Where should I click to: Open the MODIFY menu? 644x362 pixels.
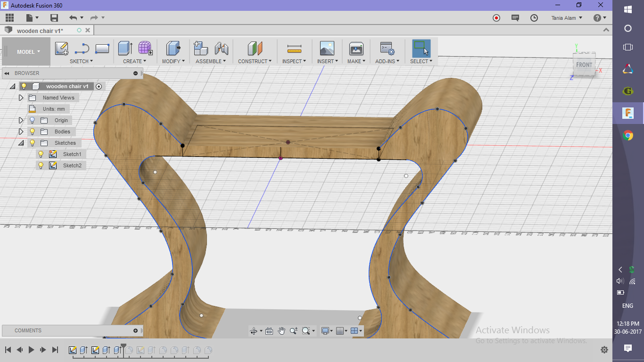coord(173,61)
